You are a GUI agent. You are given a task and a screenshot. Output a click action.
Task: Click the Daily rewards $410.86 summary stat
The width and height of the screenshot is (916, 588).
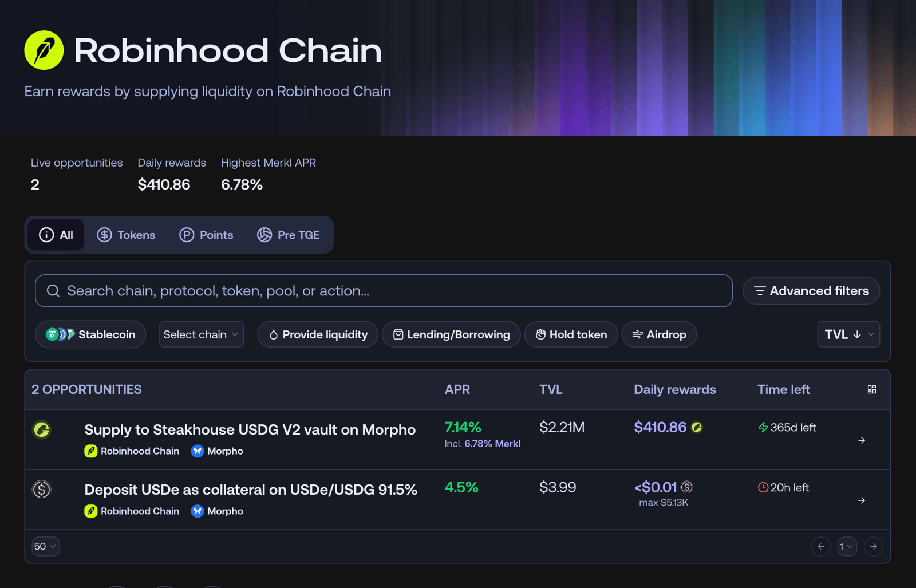point(172,173)
